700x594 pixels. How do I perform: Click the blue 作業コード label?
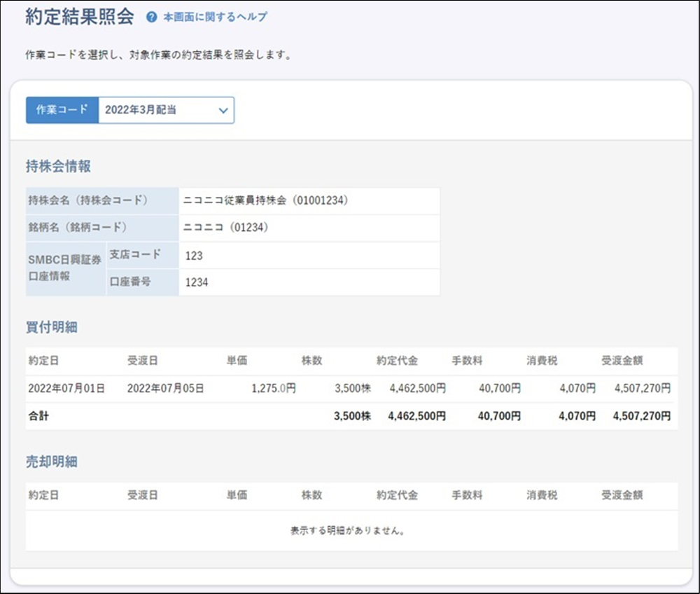pyautogui.click(x=62, y=110)
